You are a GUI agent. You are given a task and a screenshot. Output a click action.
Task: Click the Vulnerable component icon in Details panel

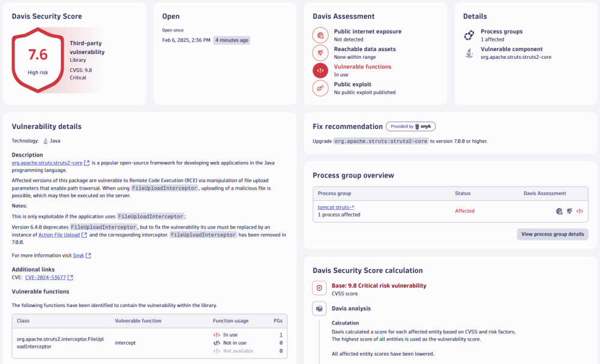tap(469, 52)
